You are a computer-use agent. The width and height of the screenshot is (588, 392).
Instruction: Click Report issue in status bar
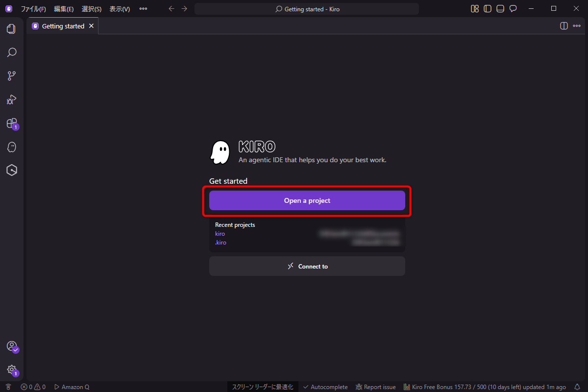click(376, 387)
